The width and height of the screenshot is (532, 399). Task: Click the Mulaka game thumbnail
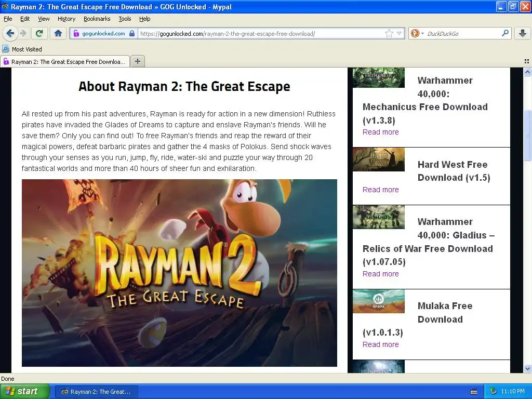(x=379, y=301)
